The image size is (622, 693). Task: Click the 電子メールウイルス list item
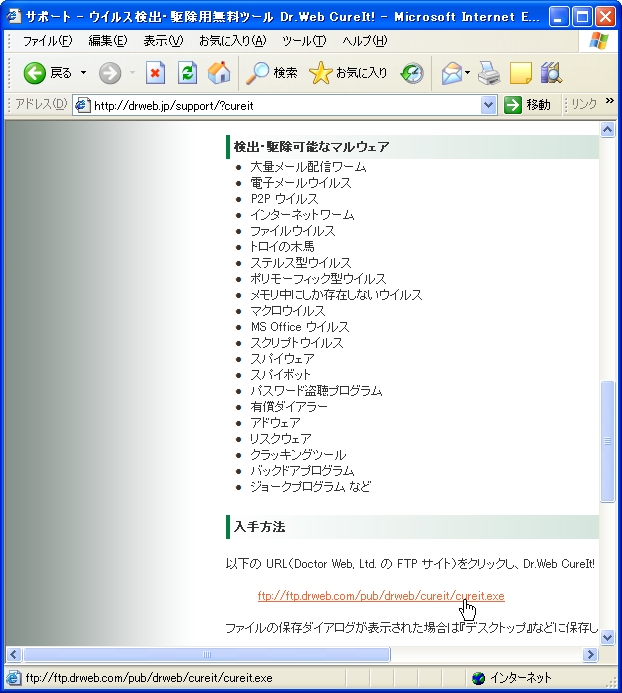pyautogui.click(x=301, y=183)
